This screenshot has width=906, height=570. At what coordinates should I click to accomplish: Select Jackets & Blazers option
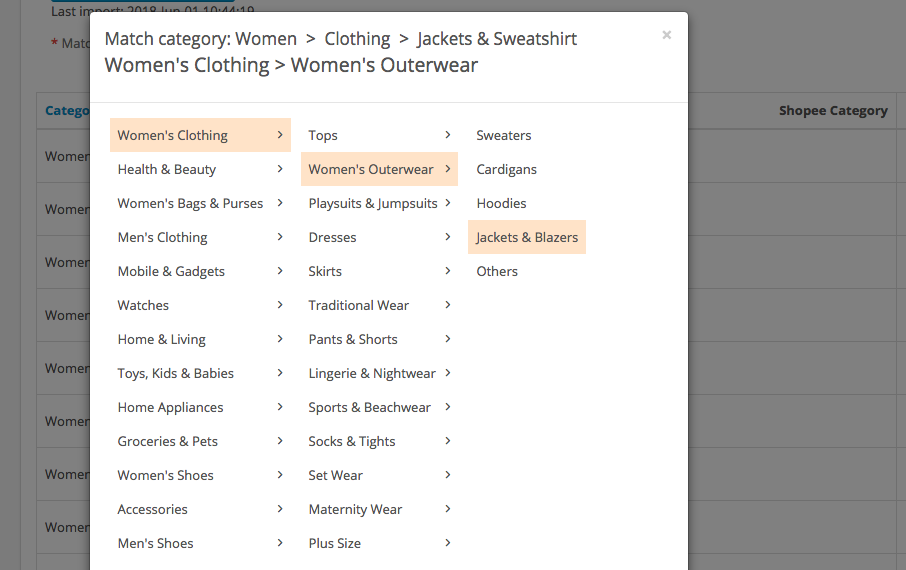(527, 237)
